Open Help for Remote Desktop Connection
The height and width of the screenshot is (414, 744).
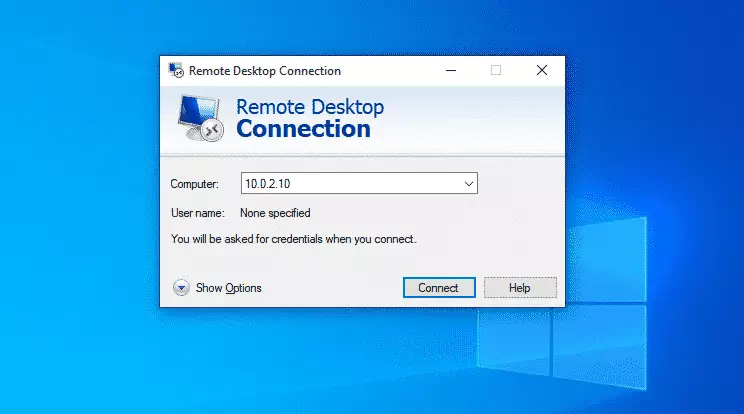tap(520, 287)
